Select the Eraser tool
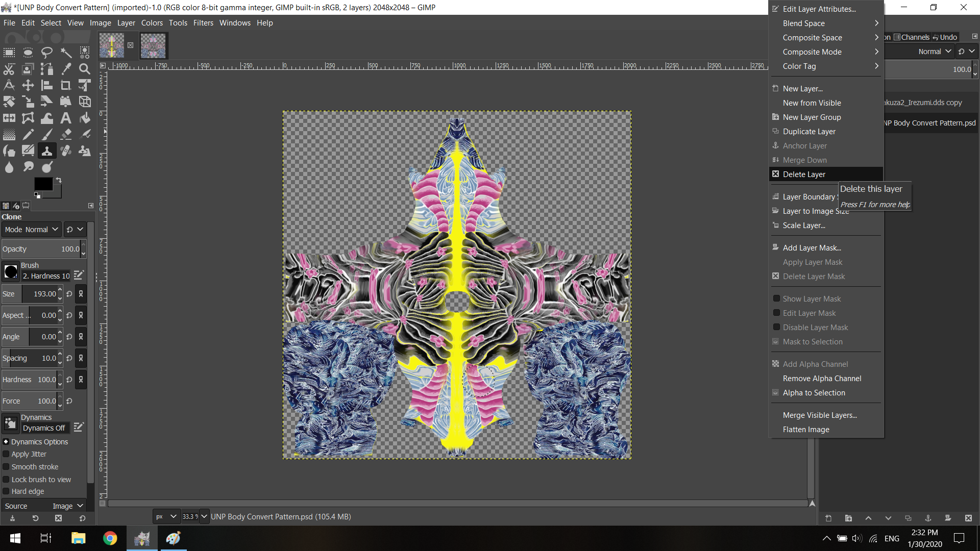Viewport: 980px width, 551px height. click(66, 135)
